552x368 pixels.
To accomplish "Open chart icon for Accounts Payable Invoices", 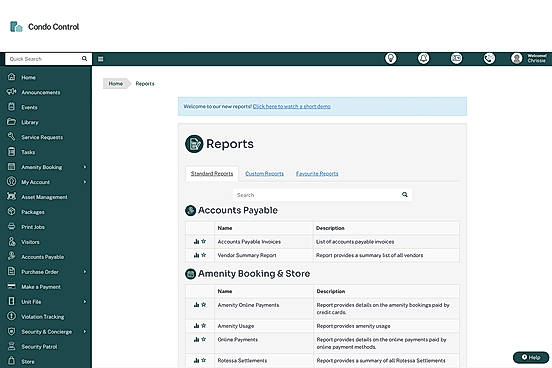I will pos(196,242).
